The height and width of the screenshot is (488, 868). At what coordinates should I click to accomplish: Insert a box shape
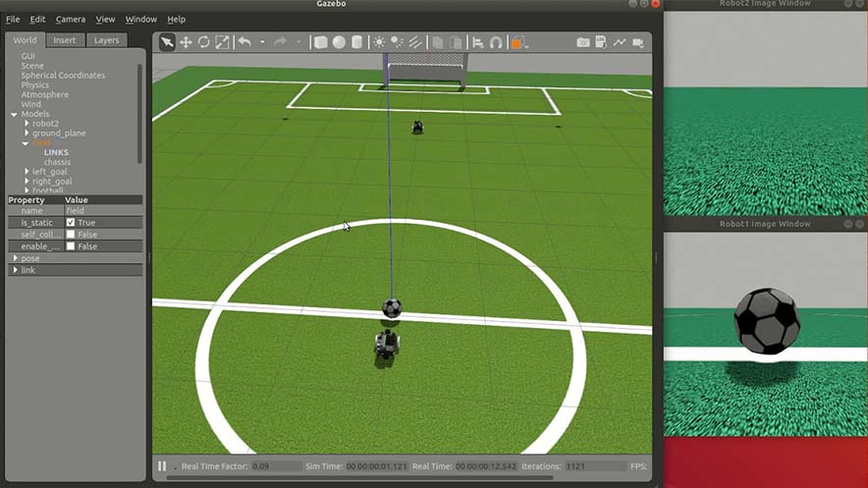click(x=320, y=42)
